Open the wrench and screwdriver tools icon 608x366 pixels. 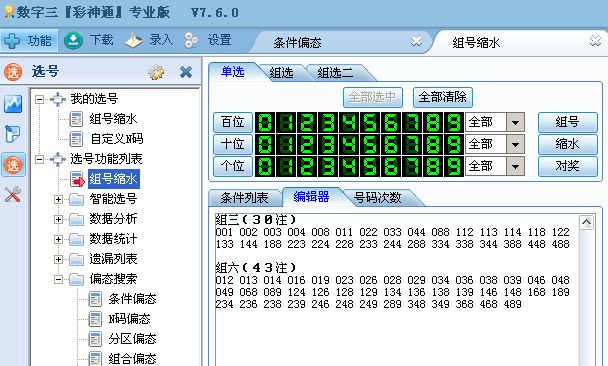pyautogui.click(x=13, y=195)
